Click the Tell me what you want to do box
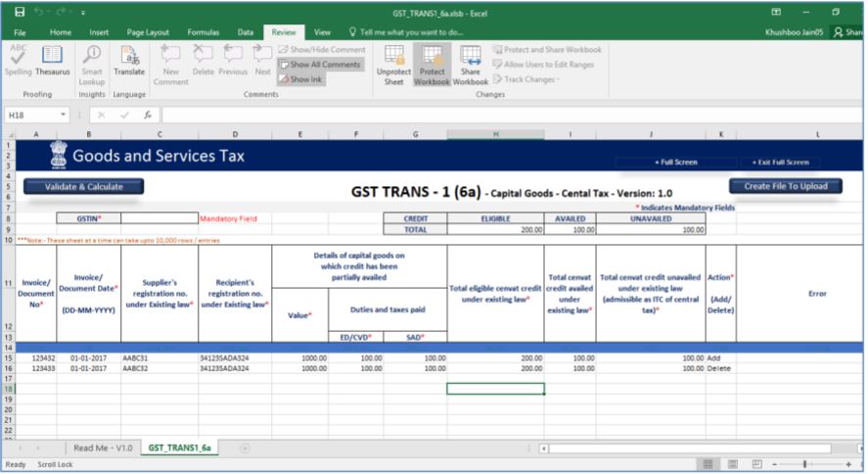The width and height of the screenshot is (868, 474). [406, 32]
